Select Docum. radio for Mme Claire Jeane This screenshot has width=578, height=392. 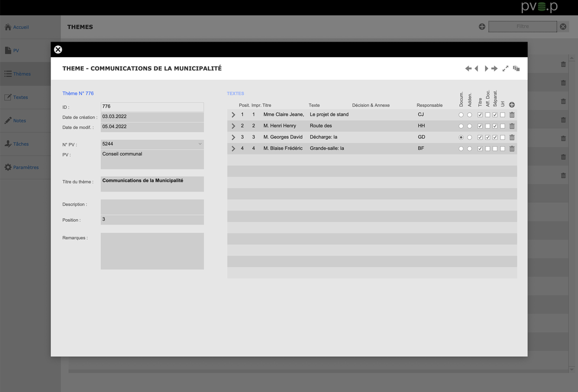pyautogui.click(x=461, y=115)
